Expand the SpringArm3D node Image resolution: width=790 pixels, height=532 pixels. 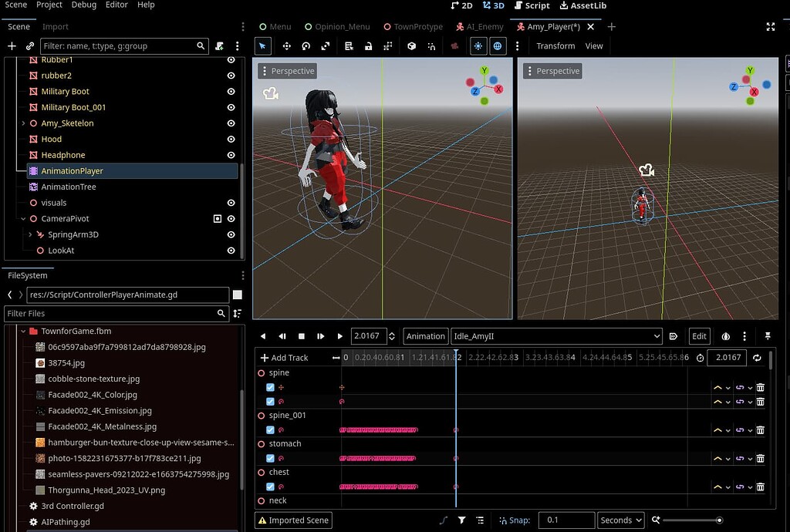(x=30, y=234)
